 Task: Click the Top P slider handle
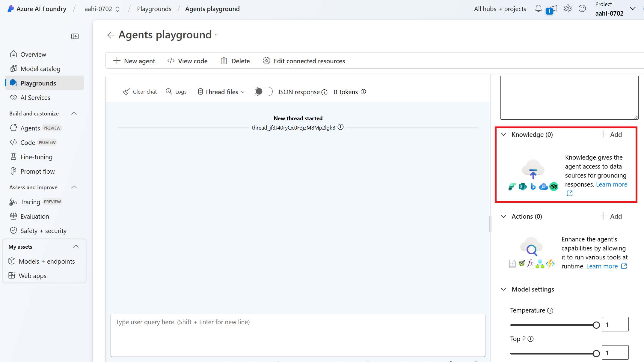pos(596,354)
